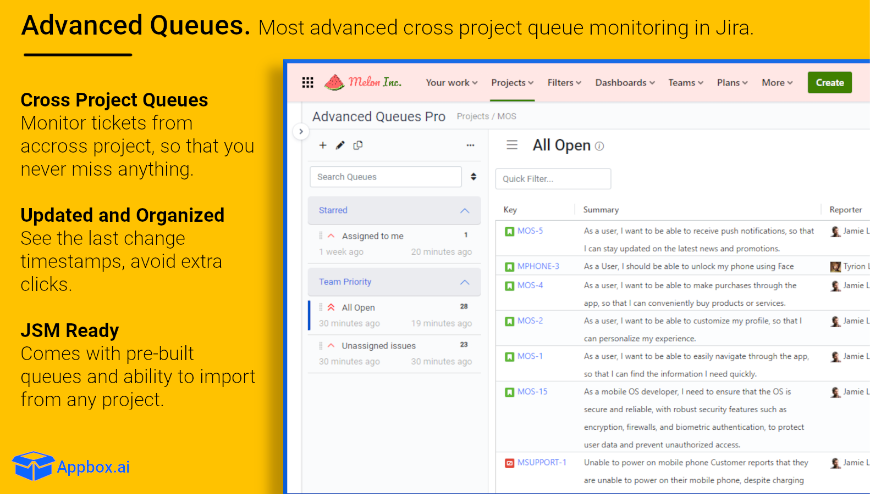Open the queue sort order dropdown
The width and height of the screenshot is (870, 494).
tap(473, 177)
